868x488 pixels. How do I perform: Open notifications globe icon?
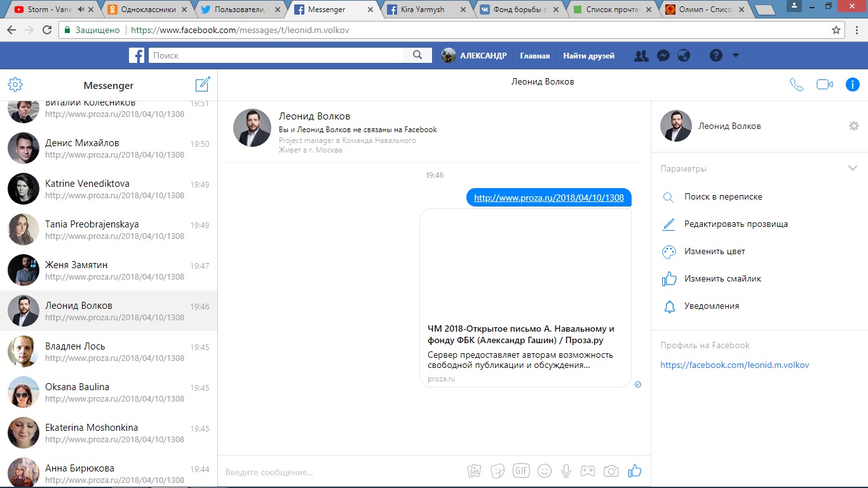point(684,56)
